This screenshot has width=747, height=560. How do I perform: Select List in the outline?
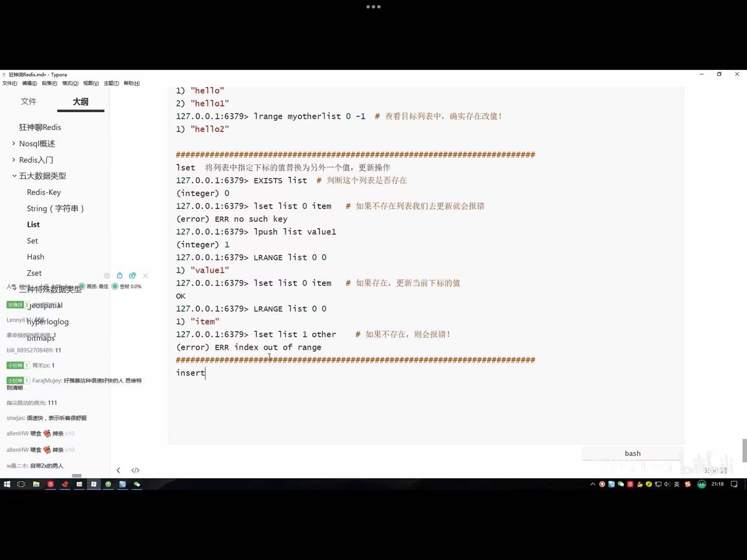tap(33, 225)
